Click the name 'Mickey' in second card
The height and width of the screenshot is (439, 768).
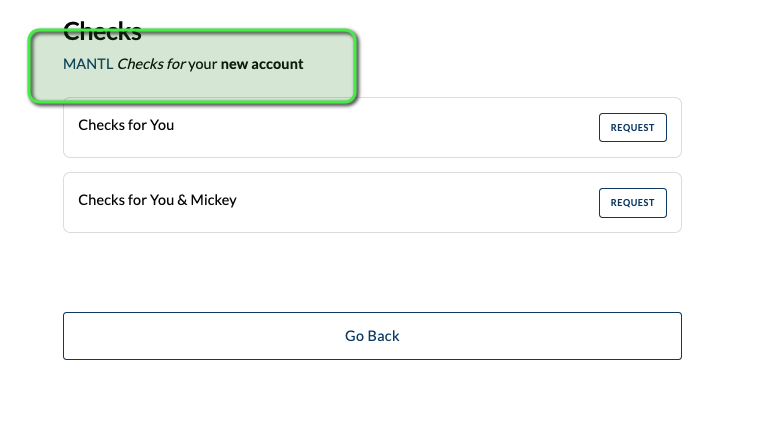click(214, 200)
